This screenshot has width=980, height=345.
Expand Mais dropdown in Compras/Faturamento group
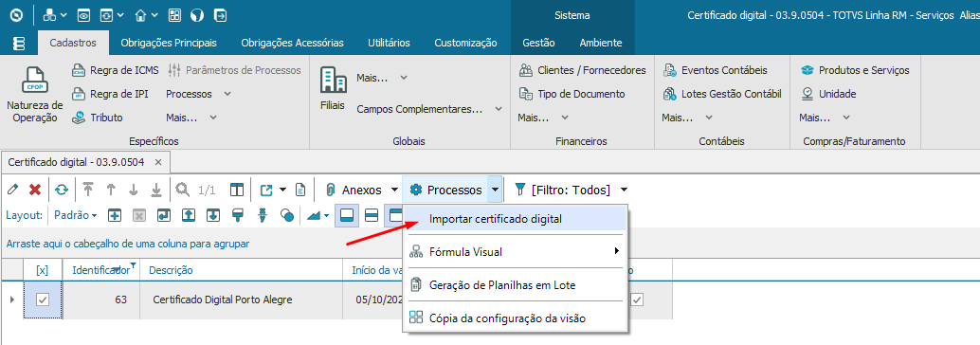tap(846, 118)
